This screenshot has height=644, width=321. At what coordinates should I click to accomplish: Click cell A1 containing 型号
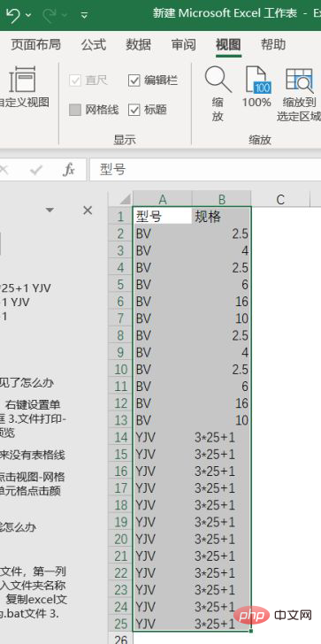coord(163,216)
